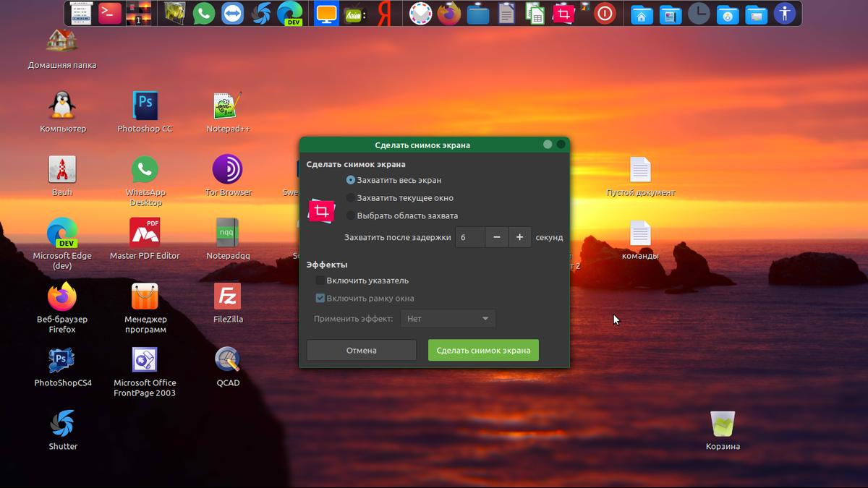Viewport: 868px width, 488px height.
Task: Increase delay with the plus button
Action: tap(520, 237)
